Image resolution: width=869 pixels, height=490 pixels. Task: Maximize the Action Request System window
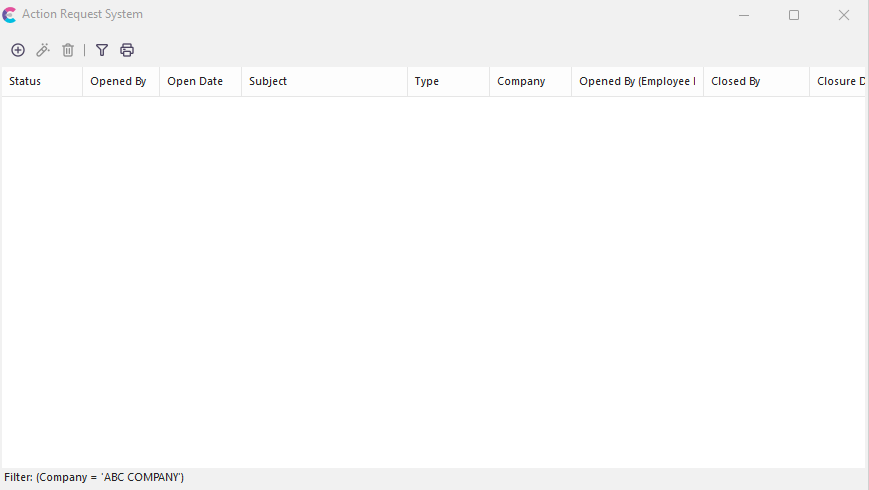pos(794,15)
